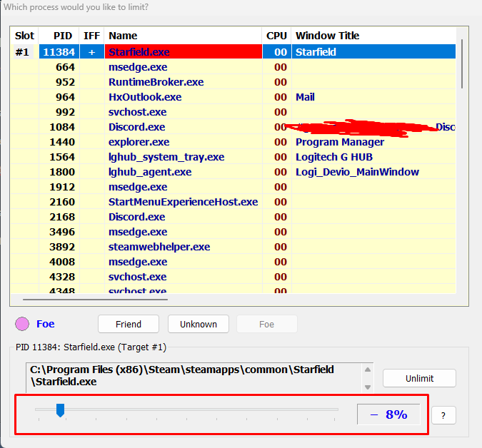Image resolution: width=482 pixels, height=448 pixels.
Task: Select StartMenuExperienceHost.exe process
Action: 233,202
